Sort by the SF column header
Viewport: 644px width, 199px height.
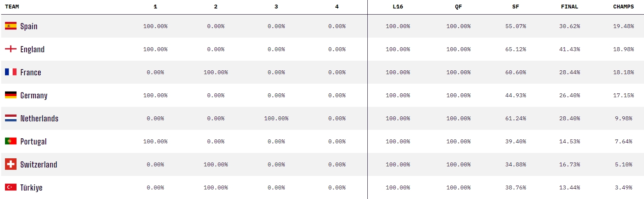pyautogui.click(x=516, y=7)
